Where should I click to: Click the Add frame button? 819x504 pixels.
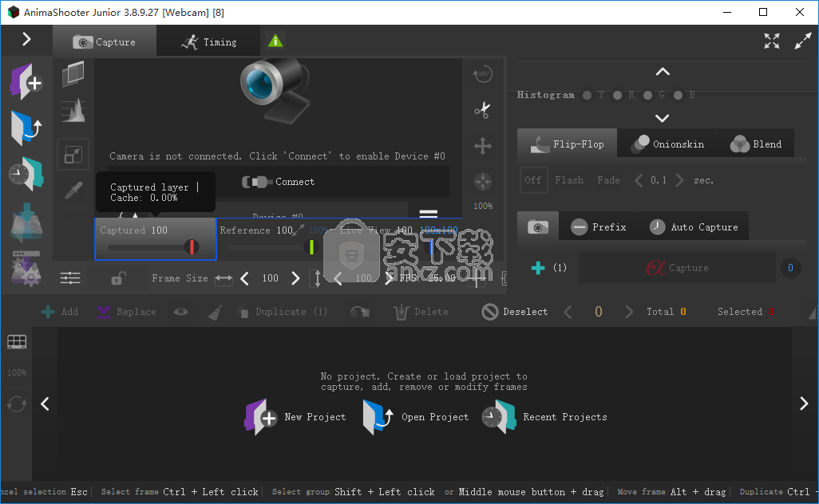point(60,312)
